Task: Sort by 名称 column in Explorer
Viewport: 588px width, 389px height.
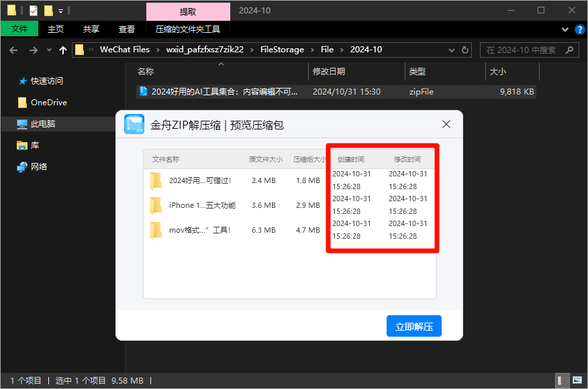Action: 146,71
